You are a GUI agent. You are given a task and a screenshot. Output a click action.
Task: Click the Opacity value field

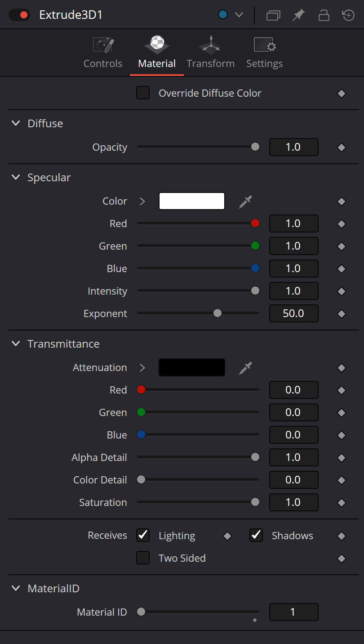pyautogui.click(x=294, y=147)
